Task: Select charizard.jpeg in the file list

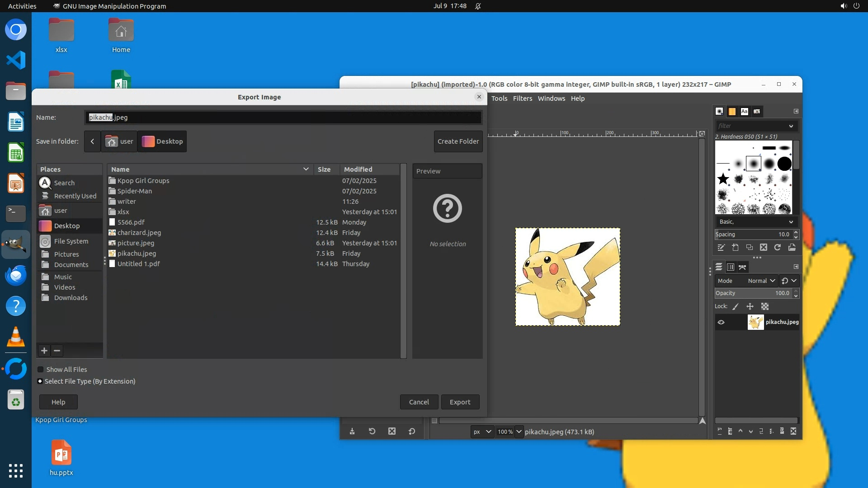Action: point(139,232)
